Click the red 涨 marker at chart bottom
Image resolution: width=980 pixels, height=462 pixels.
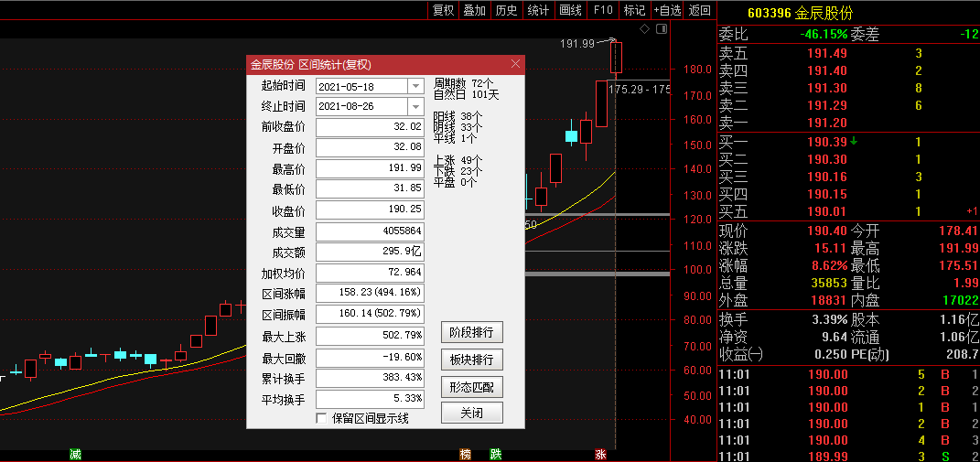tap(600, 455)
